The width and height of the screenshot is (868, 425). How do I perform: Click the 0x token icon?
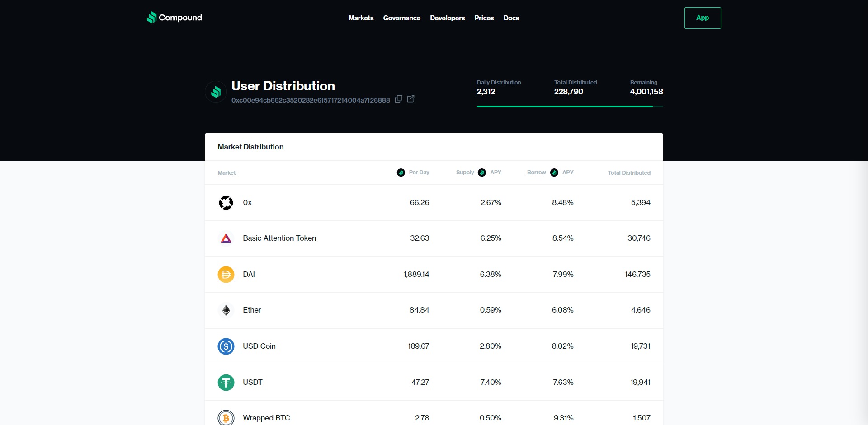point(226,203)
